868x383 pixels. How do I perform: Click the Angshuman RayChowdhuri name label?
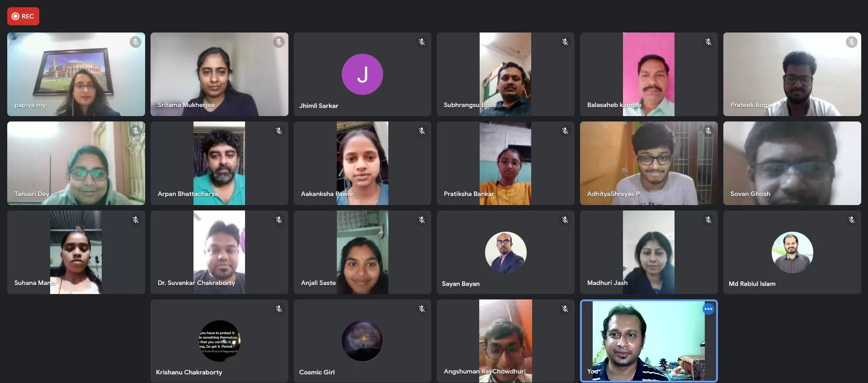tap(485, 371)
